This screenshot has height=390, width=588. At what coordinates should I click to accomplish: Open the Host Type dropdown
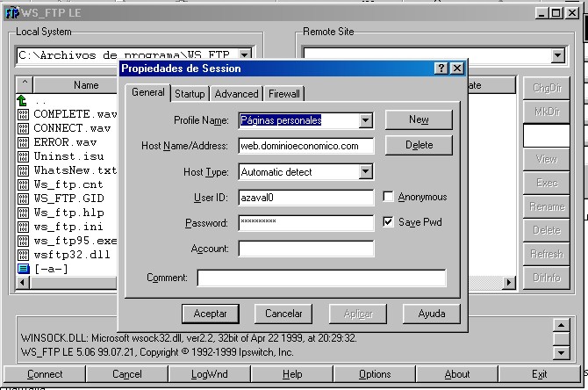(x=365, y=172)
